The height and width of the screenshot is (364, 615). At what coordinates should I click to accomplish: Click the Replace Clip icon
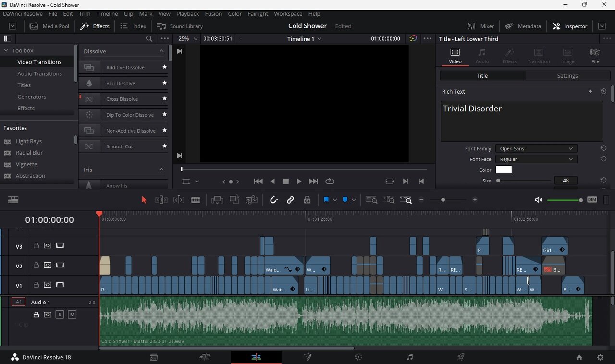[x=251, y=200]
